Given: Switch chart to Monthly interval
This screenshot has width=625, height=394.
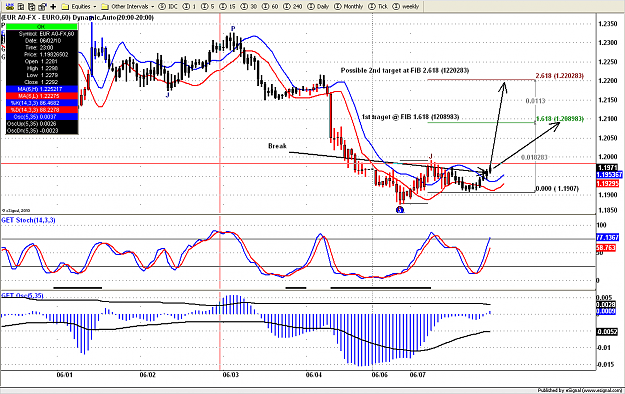Looking at the screenshot, I should (348, 6).
